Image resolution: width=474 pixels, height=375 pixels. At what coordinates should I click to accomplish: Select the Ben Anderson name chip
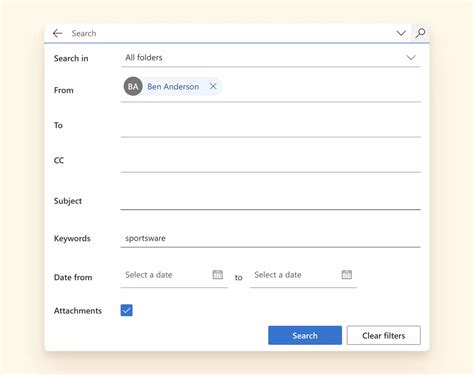pyautogui.click(x=173, y=87)
